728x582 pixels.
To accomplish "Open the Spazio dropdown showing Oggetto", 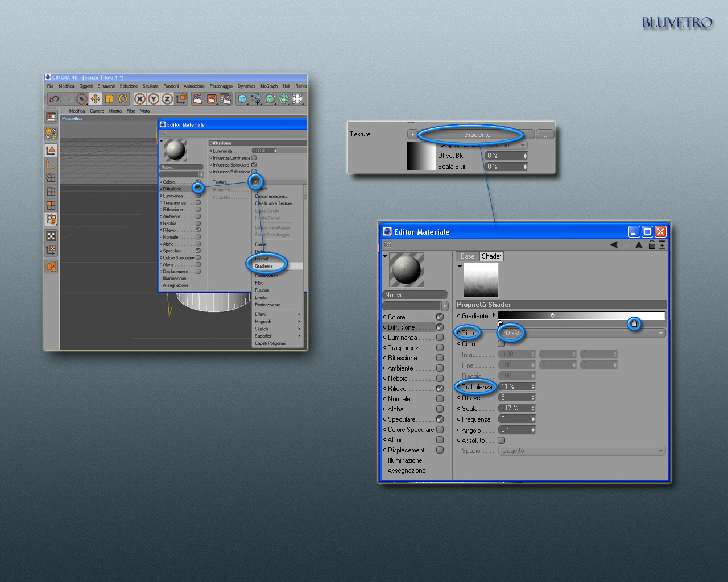I will [582, 451].
